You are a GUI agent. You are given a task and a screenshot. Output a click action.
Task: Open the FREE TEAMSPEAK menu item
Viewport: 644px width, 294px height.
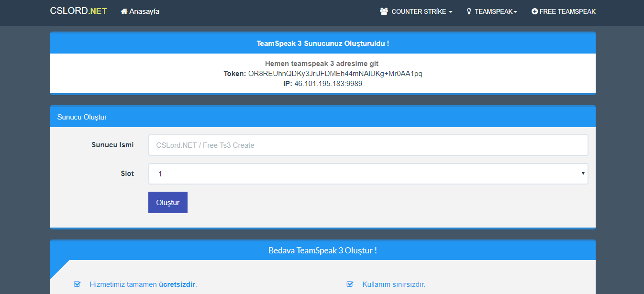[x=564, y=11]
